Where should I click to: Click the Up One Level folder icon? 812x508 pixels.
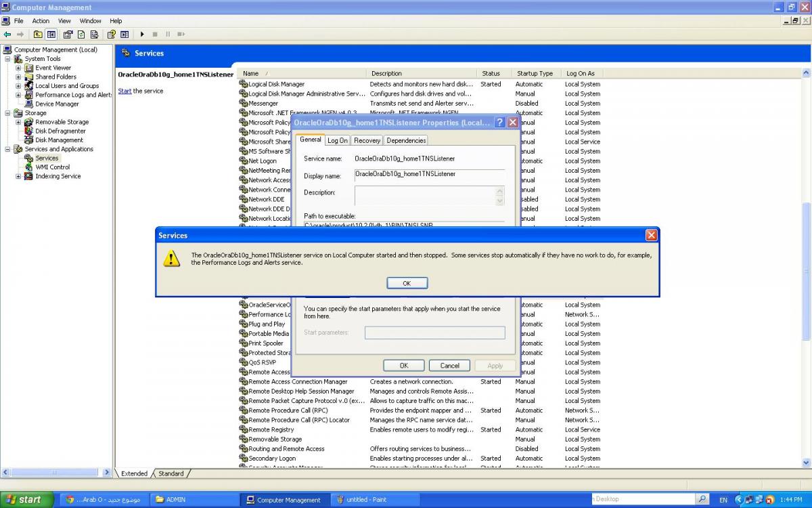(x=38, y=34)
